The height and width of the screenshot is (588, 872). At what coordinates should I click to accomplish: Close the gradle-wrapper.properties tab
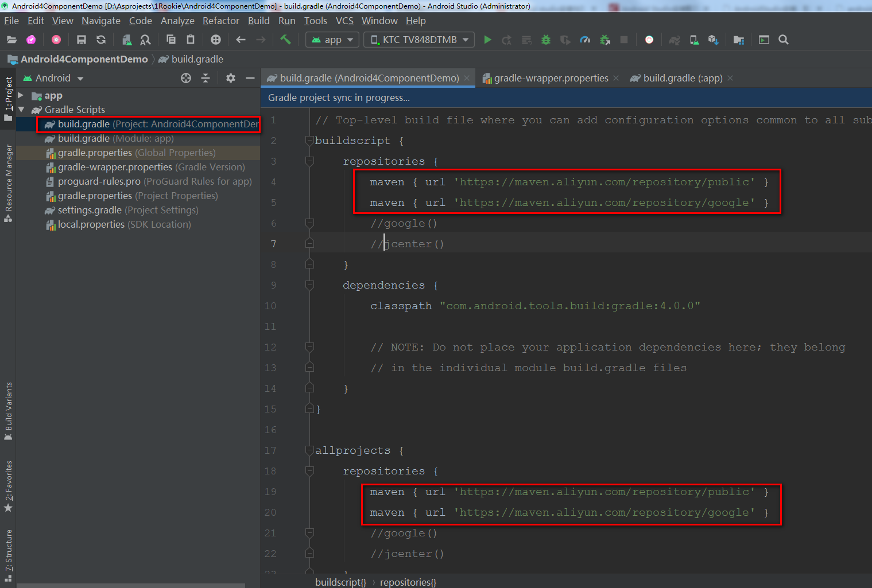(x=616, y=78)
